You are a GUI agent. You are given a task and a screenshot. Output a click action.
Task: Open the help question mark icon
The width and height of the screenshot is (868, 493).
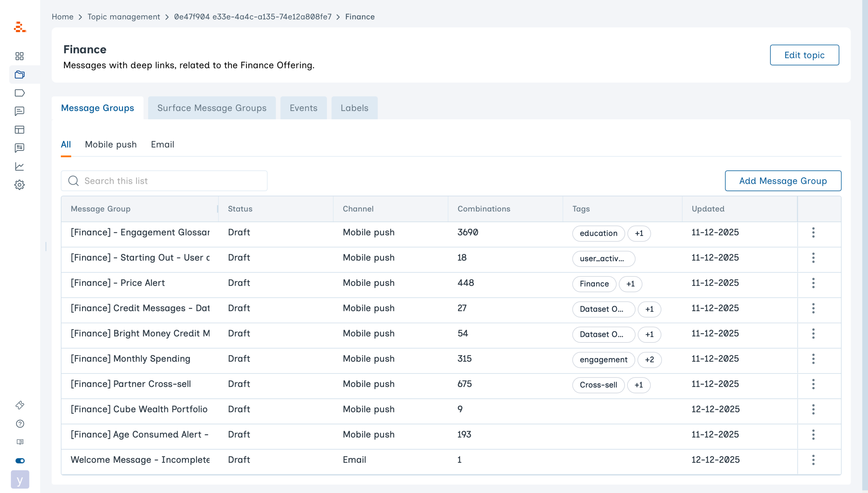tap(20, 424)
